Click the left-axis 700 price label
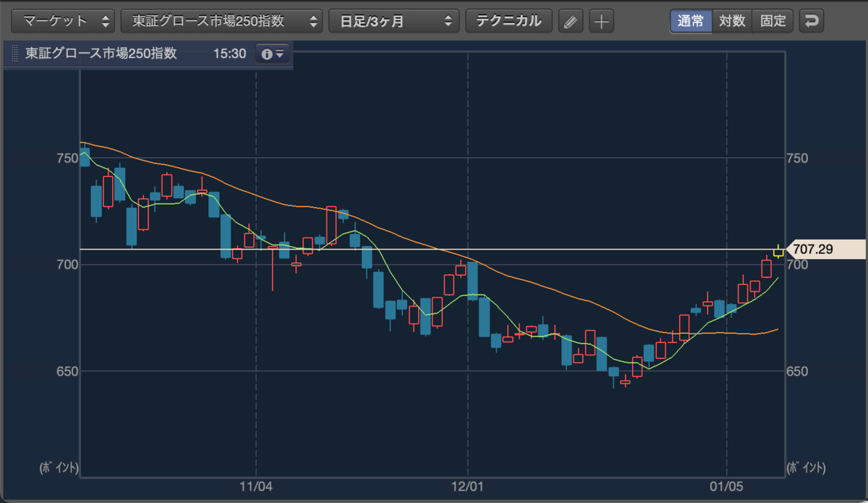Viewport: 868px width, 503px height. (68, 265)
